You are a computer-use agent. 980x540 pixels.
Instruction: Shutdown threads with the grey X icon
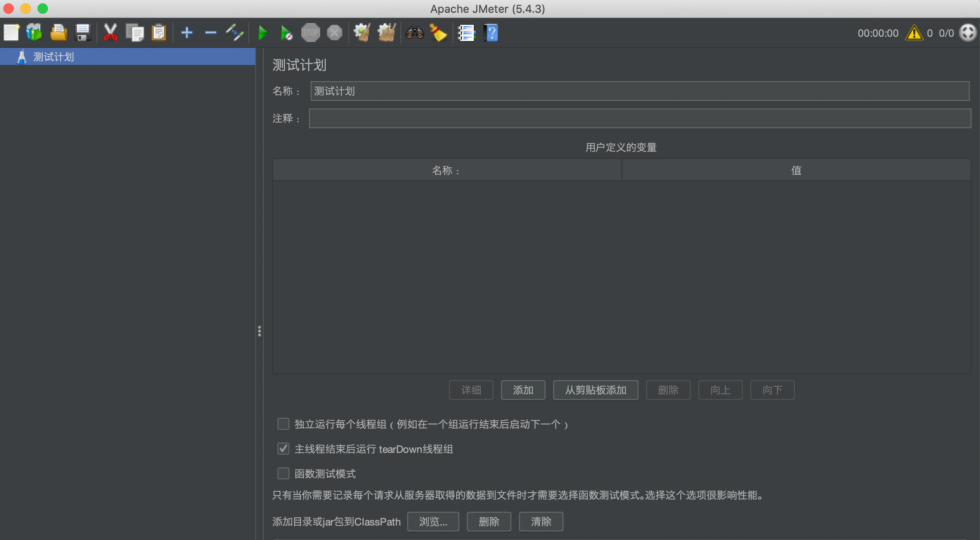coord(335,33)
